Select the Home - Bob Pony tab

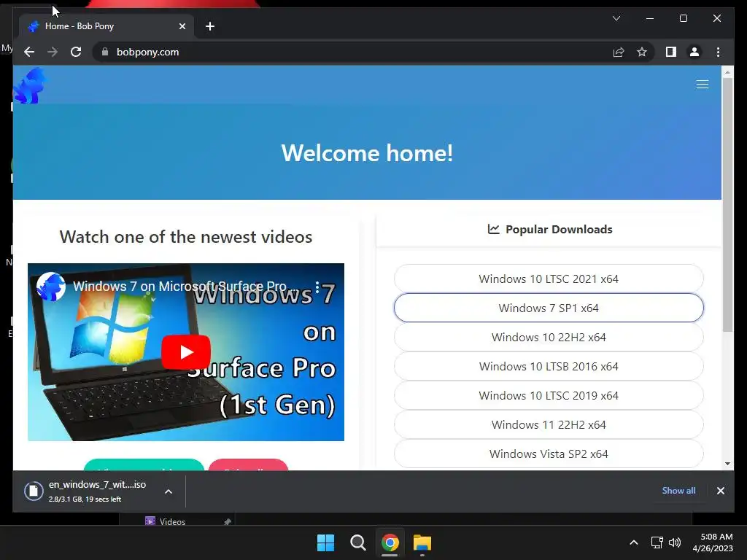107,26
